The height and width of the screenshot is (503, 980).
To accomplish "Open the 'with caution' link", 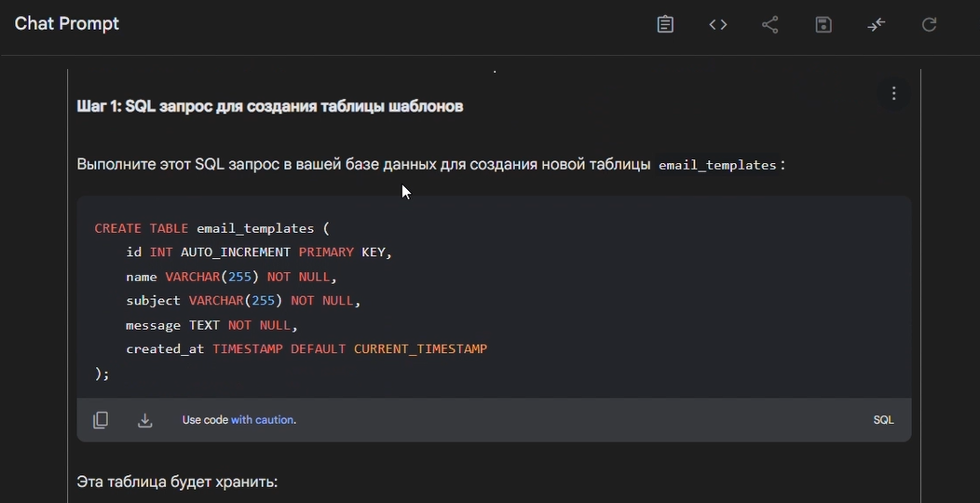I will pyautogui.click(x=262, y=420).
